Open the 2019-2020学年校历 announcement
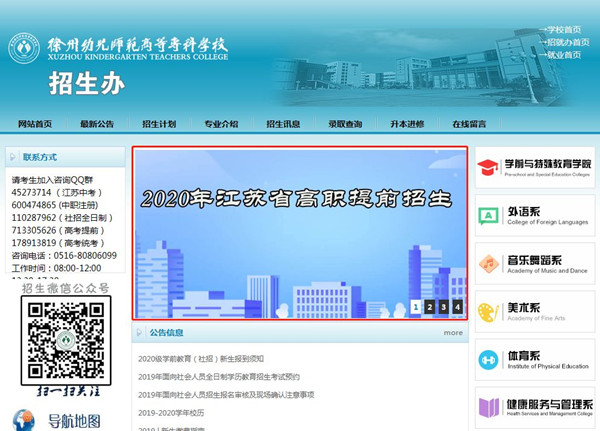Viewport: 600px width, 431px height. pos(172,412)
